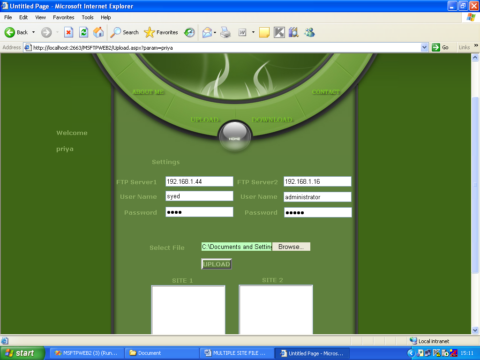This screenshot has height=360, width=480.
Task: Open the Edit menu
Action: (23, 17)
